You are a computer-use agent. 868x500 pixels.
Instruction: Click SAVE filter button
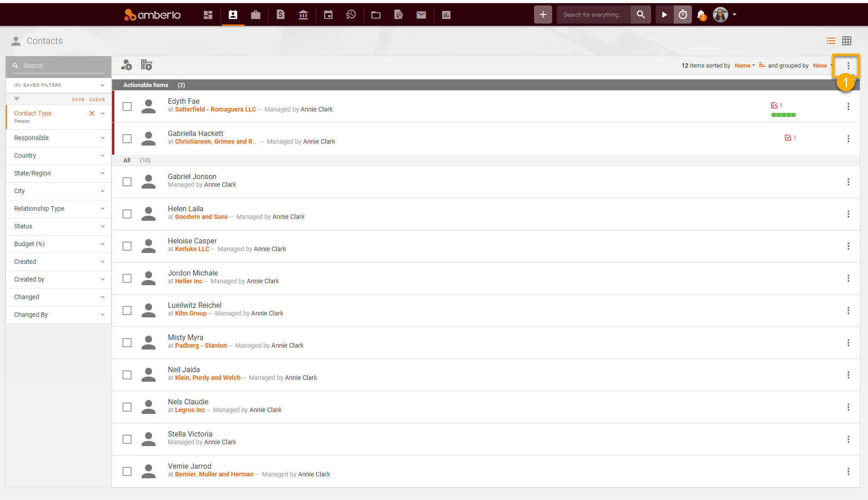78,100
